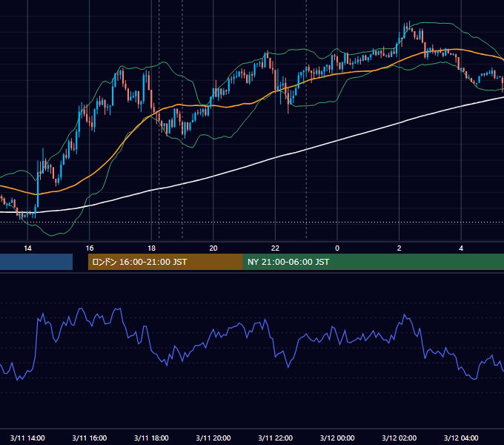Click the '20' hour label on chart axis

click(x=213, y=248)
